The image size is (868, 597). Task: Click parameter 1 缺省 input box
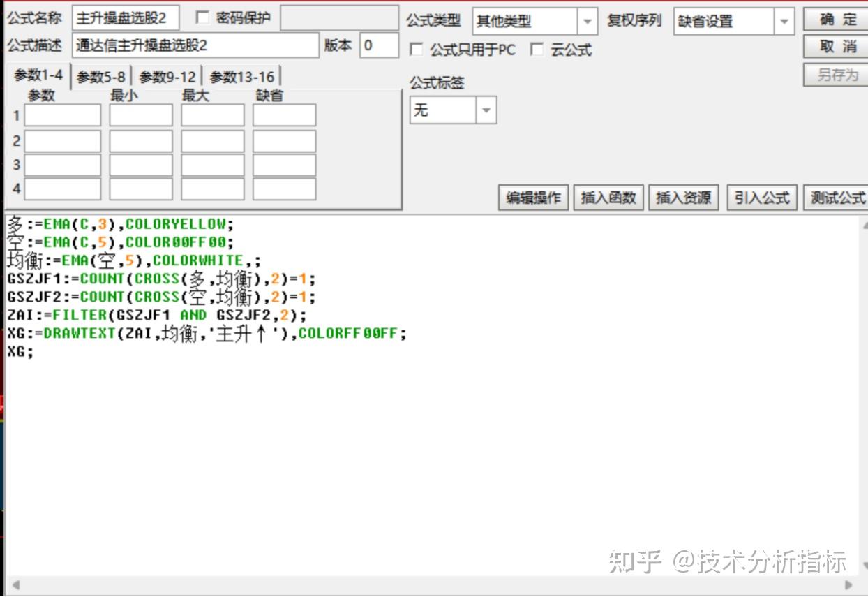pos(283,115)
